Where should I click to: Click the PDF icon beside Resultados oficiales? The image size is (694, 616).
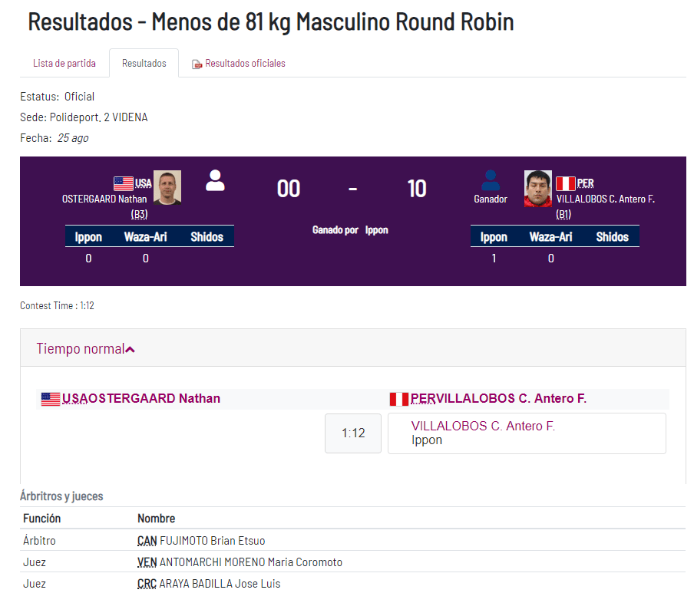197,64
